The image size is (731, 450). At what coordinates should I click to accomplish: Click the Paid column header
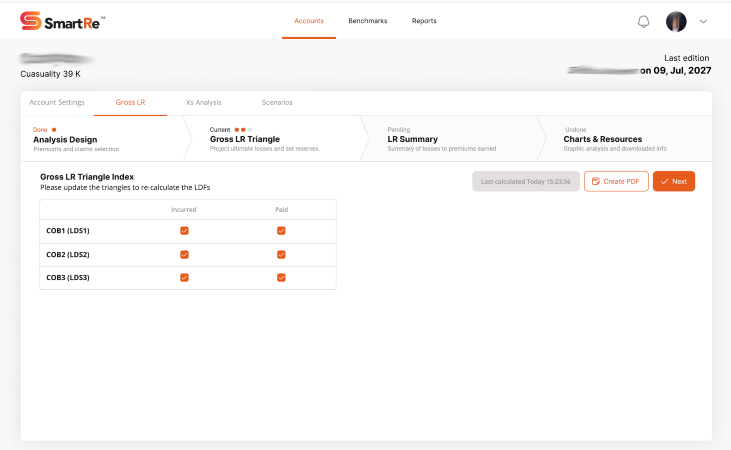282,210
